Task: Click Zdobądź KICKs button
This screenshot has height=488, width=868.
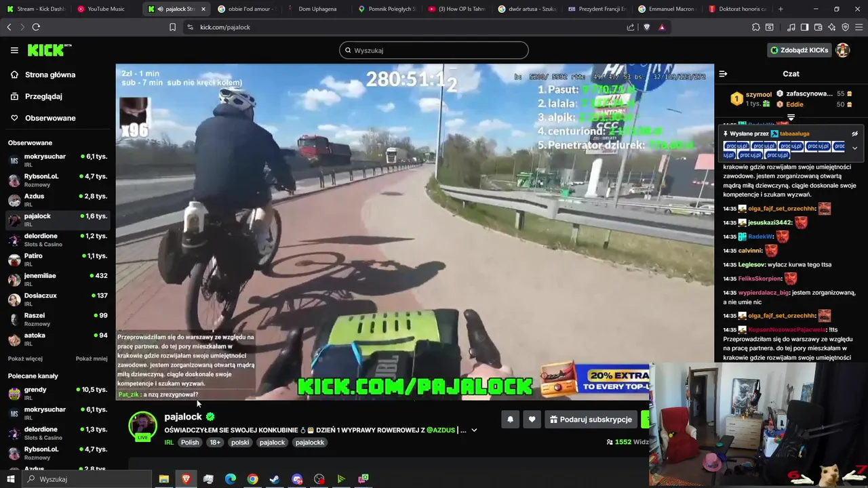Action: point(799,50)
